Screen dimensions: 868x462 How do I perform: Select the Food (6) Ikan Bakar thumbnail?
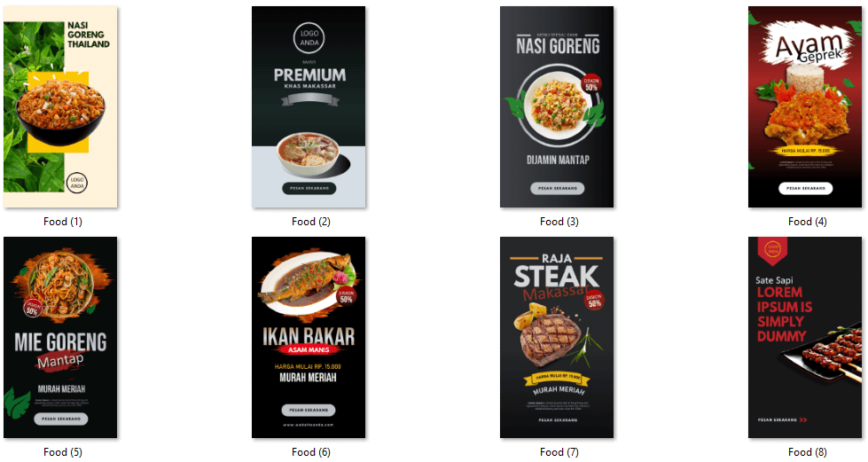coord(309,337)
